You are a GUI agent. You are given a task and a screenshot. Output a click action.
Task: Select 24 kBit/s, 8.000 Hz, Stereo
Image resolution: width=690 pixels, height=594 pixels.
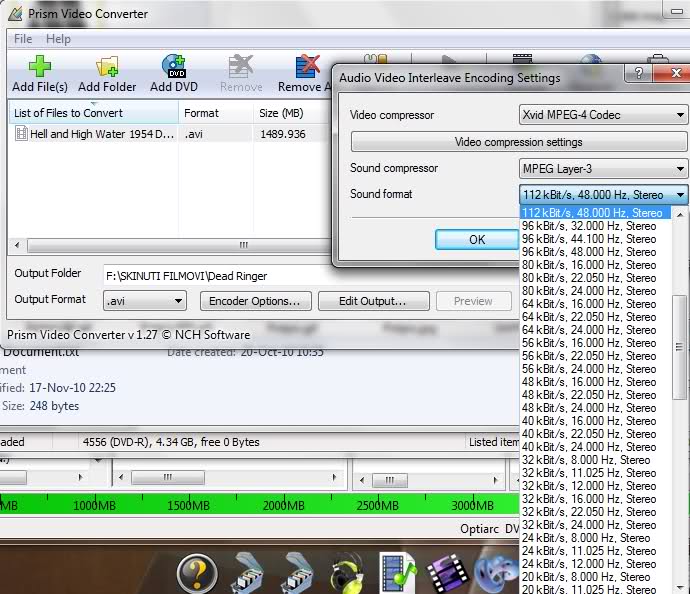click(x=595, y=538)
